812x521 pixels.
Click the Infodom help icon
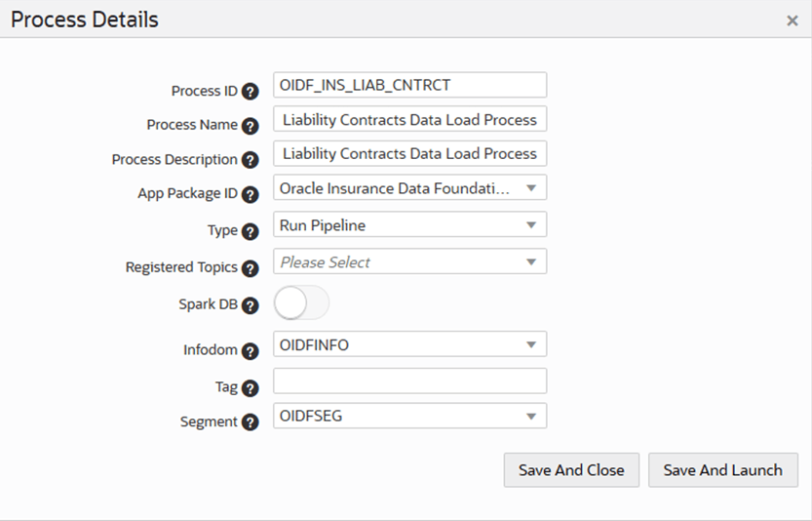pos(251,351)
